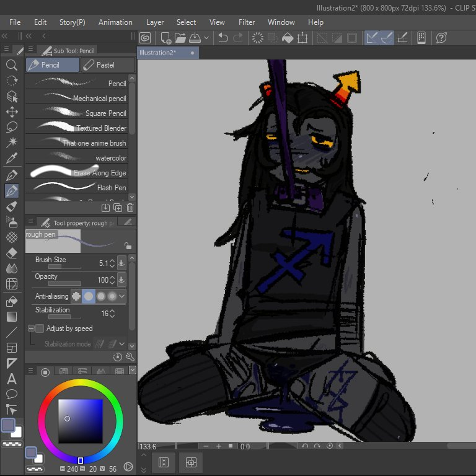
Task: Open the help question mark icon
Action: click(x=441, y=38)
